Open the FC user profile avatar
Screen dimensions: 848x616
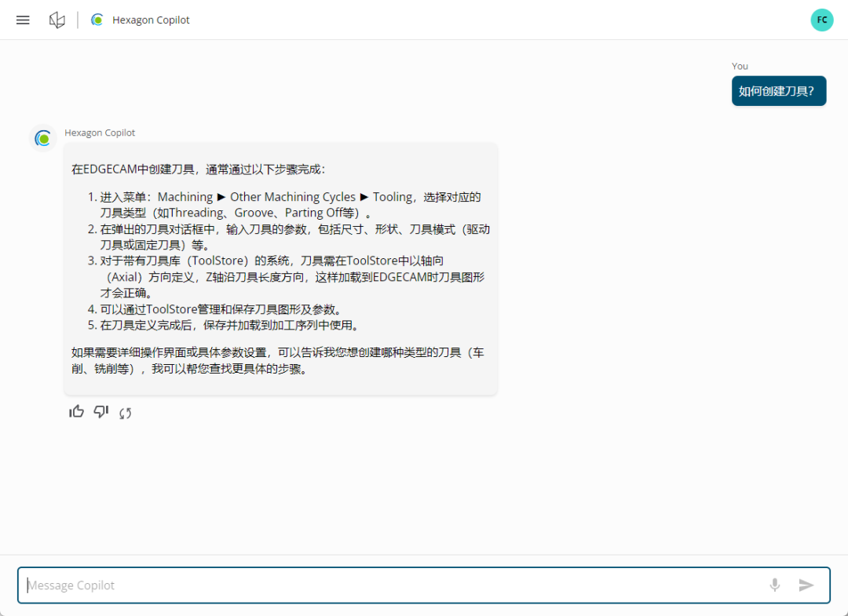(821, 20)
